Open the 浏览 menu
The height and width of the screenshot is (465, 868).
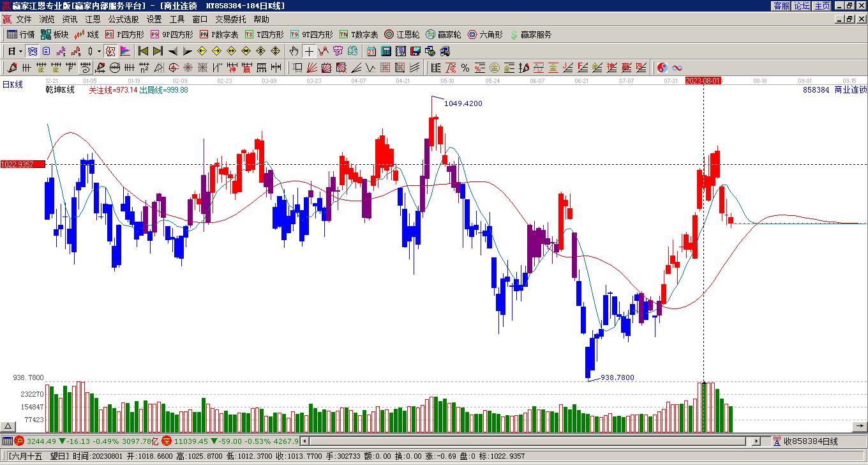pos(47,19)
